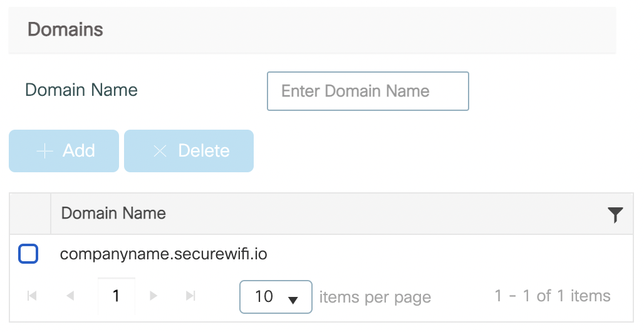This screenshot has height=332, width=644.
Task: Go to the next page arrow
Action: click(x=153, y=296)
